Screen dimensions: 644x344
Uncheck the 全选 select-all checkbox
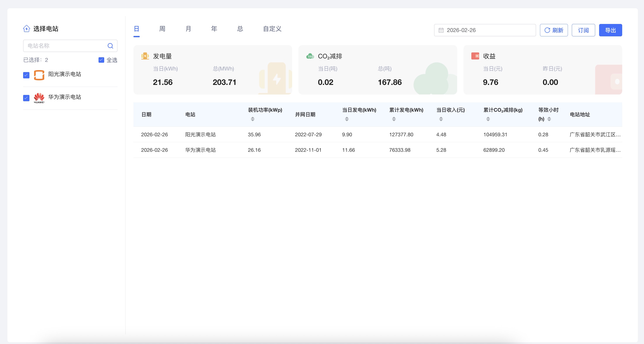[101, 60]
